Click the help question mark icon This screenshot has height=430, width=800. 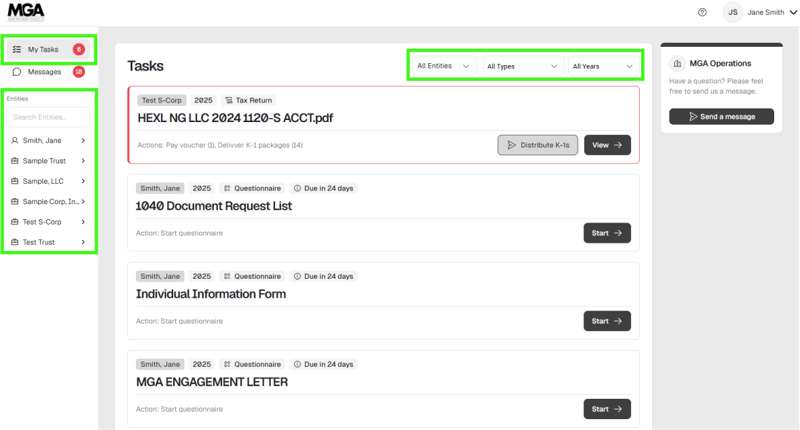tap(702, 12)
